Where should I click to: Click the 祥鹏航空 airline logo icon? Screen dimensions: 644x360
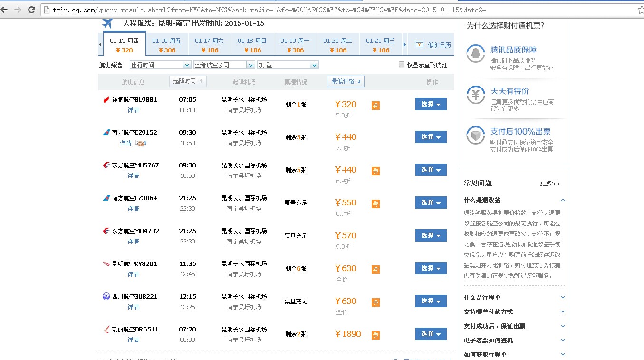106,99
